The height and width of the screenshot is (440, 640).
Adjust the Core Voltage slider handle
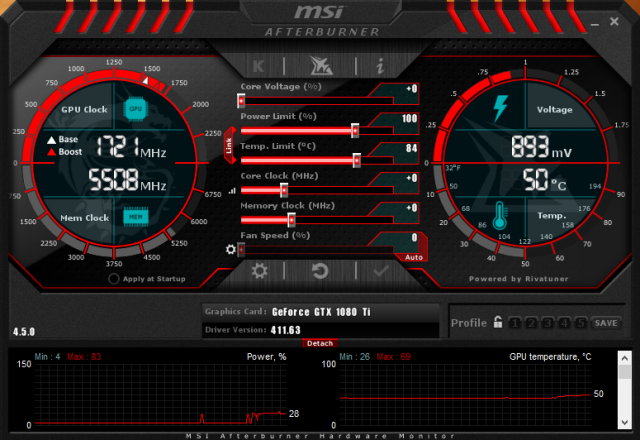point(241,101)
